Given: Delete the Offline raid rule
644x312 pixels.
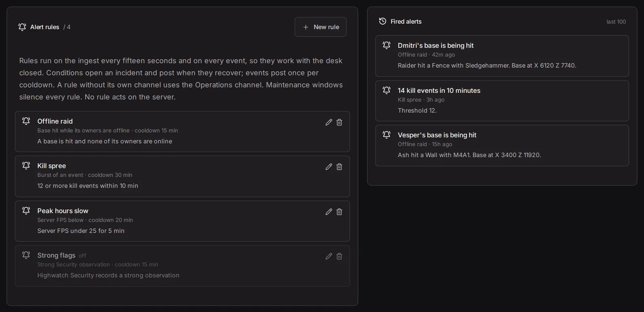Looking at the screenshot, I should tap(339, 122).
